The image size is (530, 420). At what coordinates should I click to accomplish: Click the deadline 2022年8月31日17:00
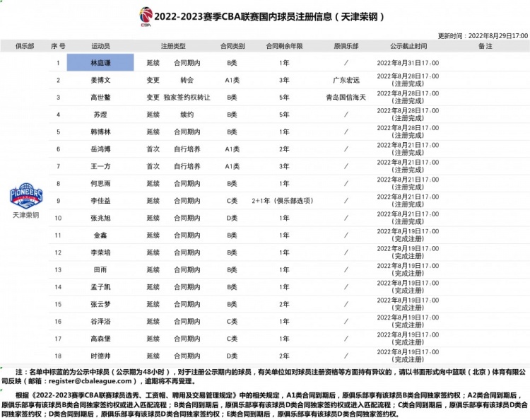[x=408, y=63]
